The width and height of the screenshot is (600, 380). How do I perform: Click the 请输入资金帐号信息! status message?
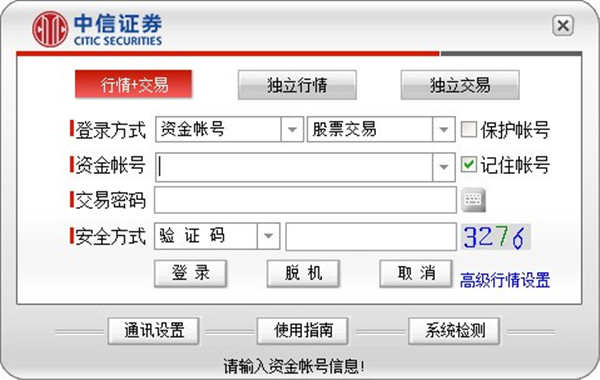point(294,366)
